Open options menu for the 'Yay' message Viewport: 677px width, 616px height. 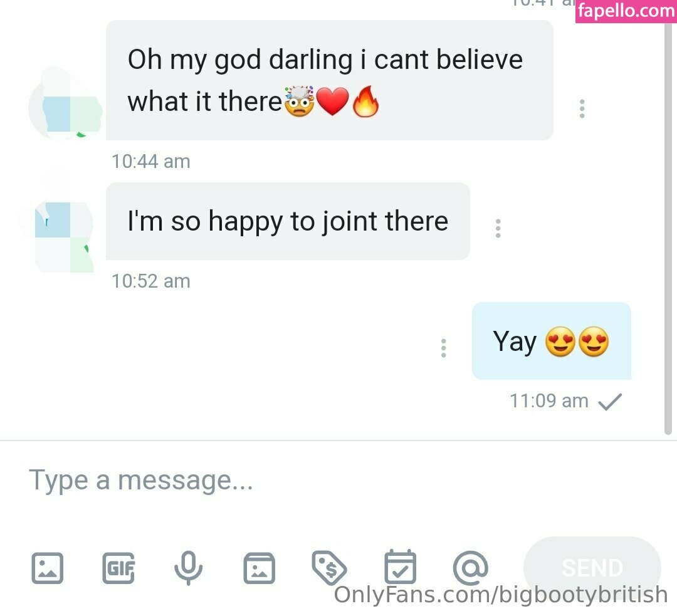coord(443,348)
